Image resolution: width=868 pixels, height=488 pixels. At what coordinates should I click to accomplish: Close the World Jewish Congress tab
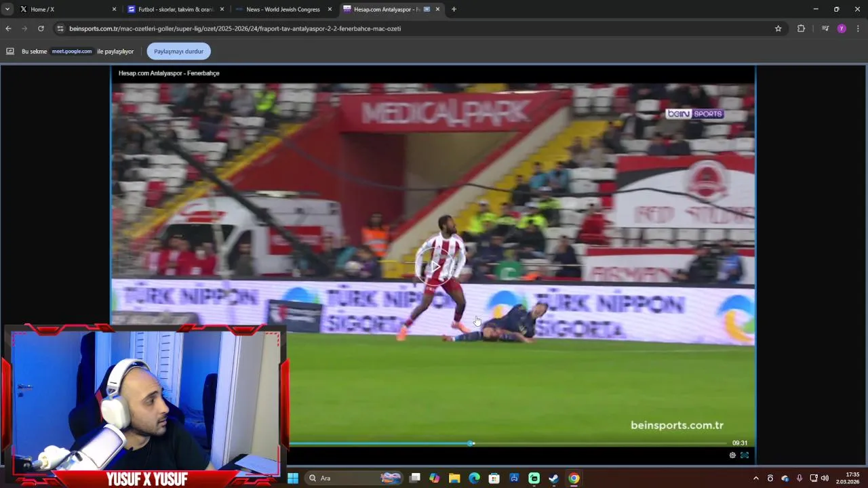click(330, 9)
